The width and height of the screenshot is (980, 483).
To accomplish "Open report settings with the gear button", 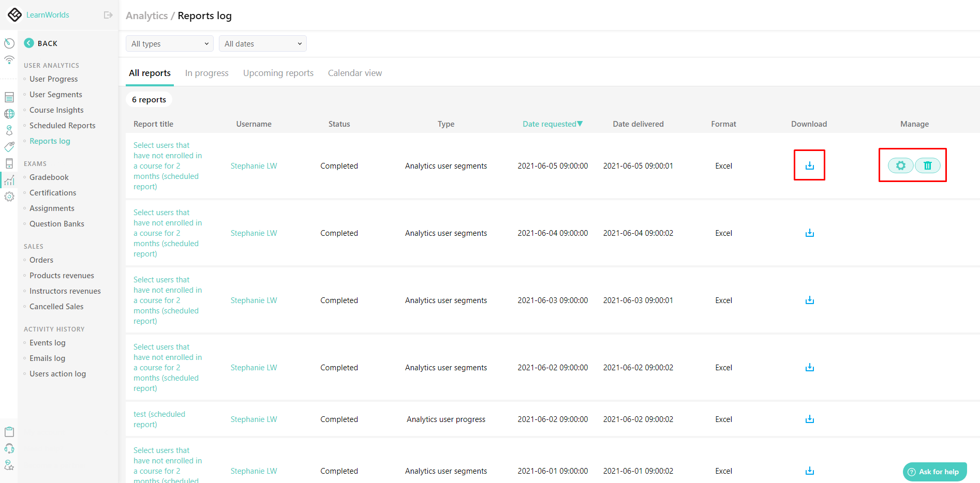I will click(x=900, y=165).
